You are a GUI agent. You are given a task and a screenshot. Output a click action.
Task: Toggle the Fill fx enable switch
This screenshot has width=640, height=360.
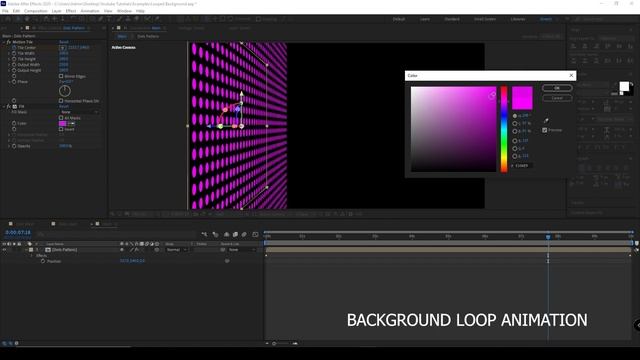click(9, 106)
